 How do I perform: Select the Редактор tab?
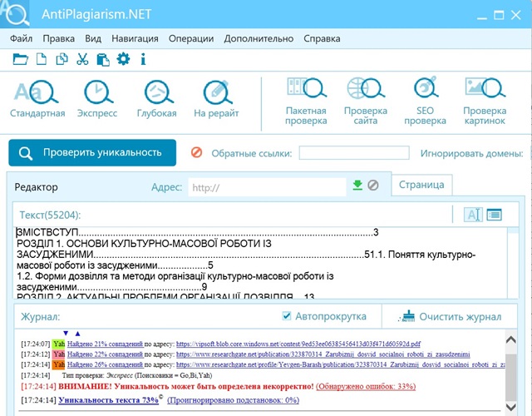(36, 187)
